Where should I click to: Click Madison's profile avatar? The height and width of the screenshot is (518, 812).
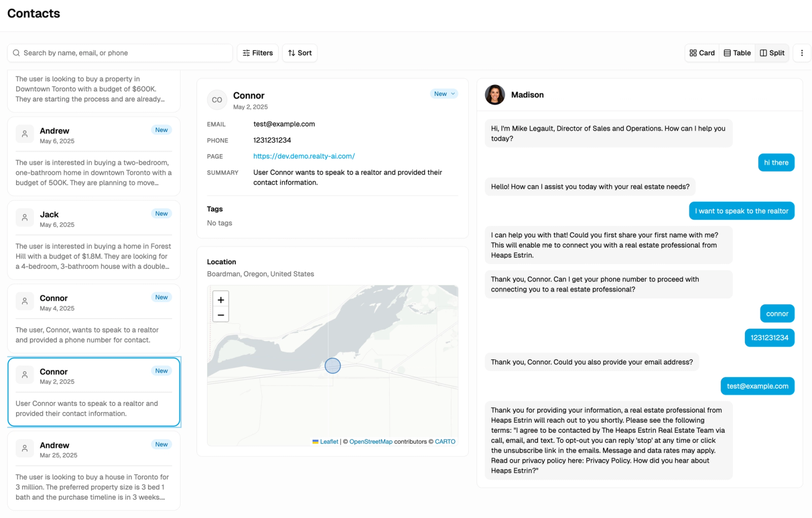pyautogui.click(x=495, y=95)
